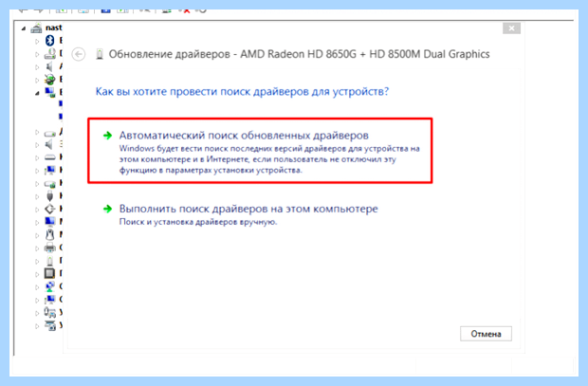Select the processor chip category icon
This screenshot has height=386, width=588.
[x=49, y=273]
